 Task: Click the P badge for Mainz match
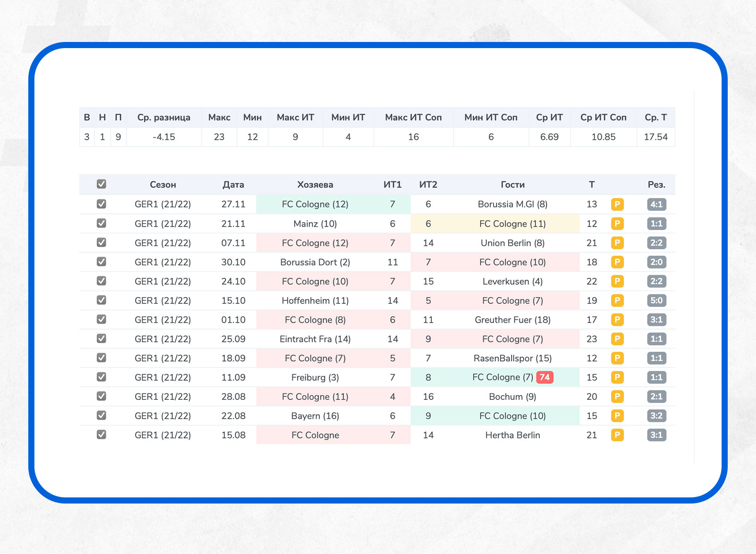click(x=617, y=223)
